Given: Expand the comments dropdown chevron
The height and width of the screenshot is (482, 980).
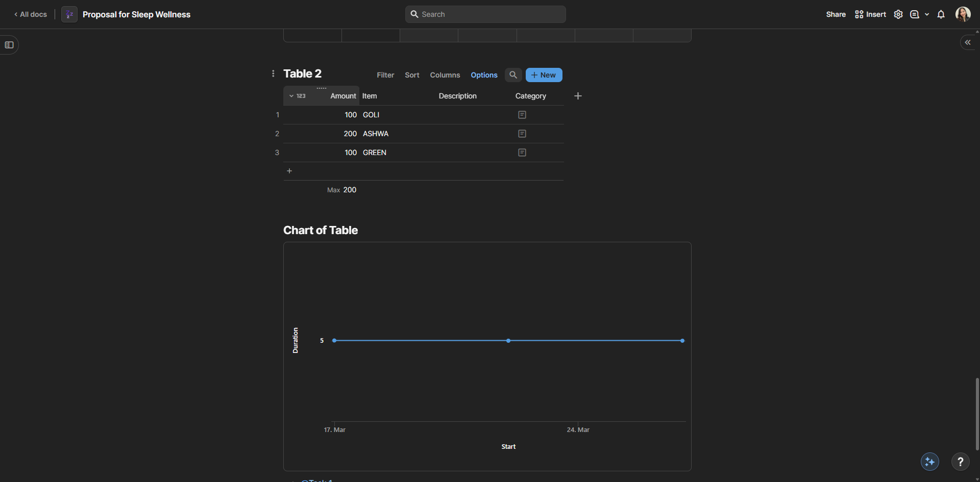Looking at the screenshot, I should 927,14.
